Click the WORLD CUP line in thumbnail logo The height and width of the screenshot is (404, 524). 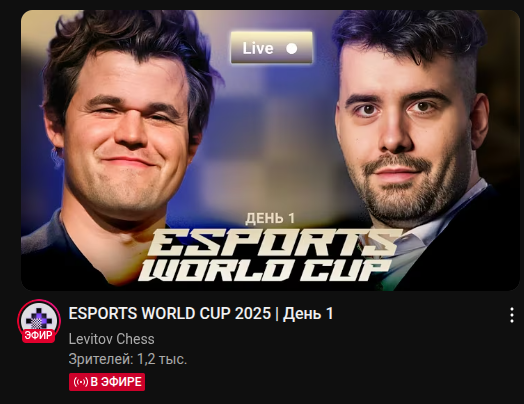tap(264, 270)
